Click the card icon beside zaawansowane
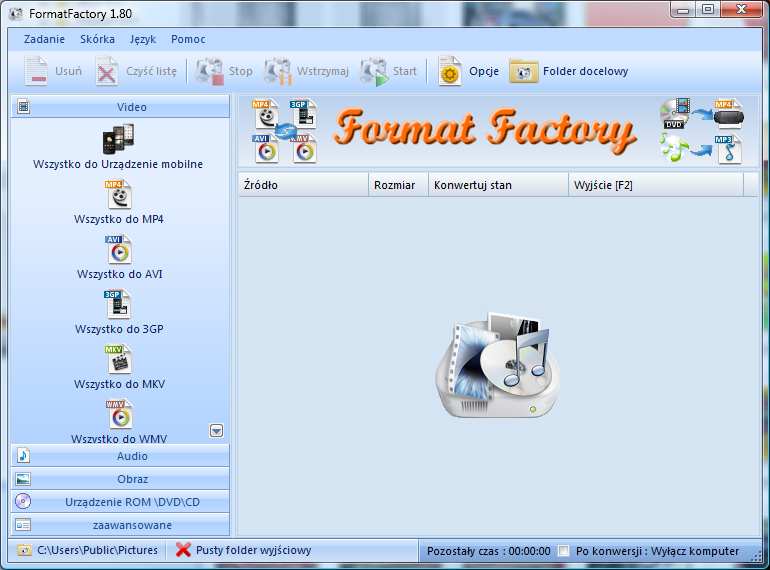Screen dimensions: 770x570 pyautogui.click(x=23, y=525)
